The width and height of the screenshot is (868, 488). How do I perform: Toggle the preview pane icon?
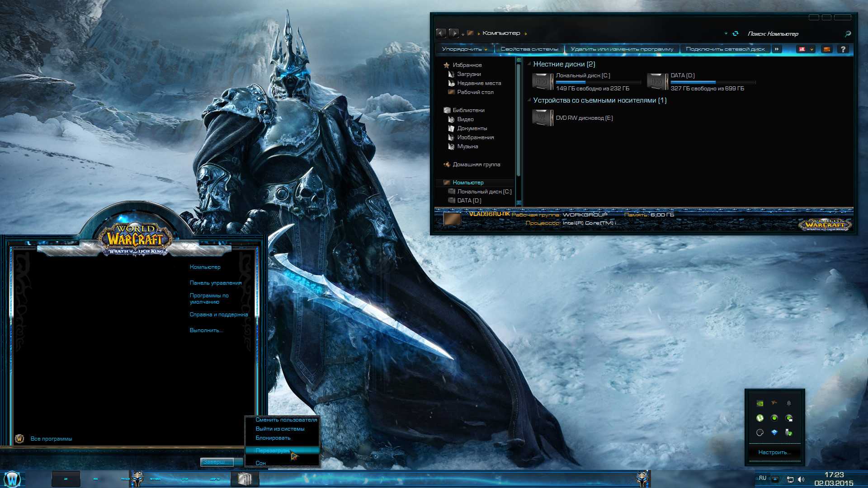click(x=827, y=49)
